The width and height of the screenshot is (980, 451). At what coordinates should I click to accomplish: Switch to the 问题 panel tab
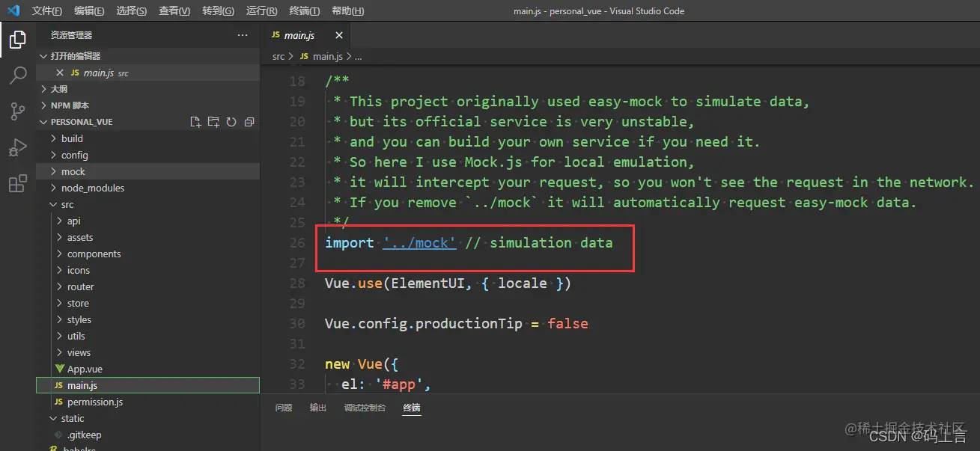(x=284, y=408)
